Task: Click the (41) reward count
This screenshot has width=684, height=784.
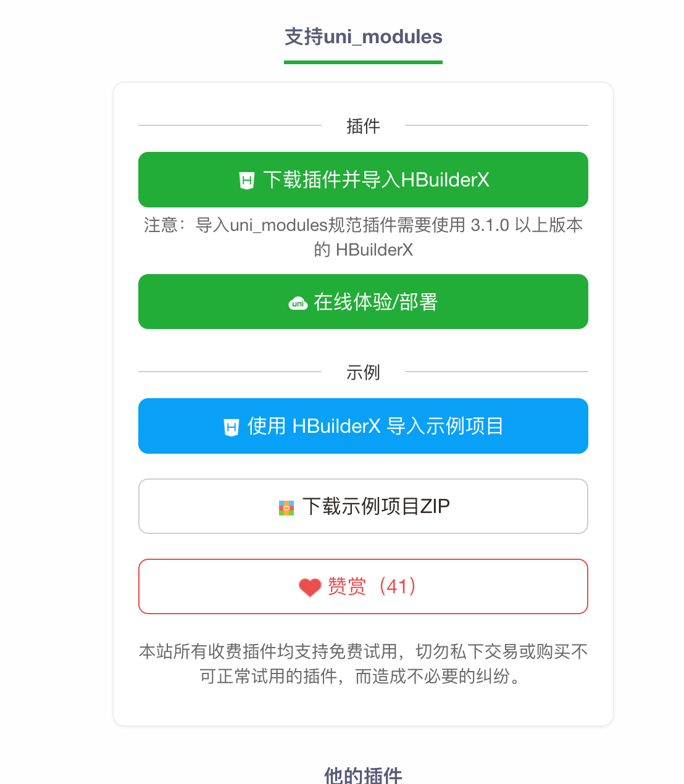Action: [397, 586]
